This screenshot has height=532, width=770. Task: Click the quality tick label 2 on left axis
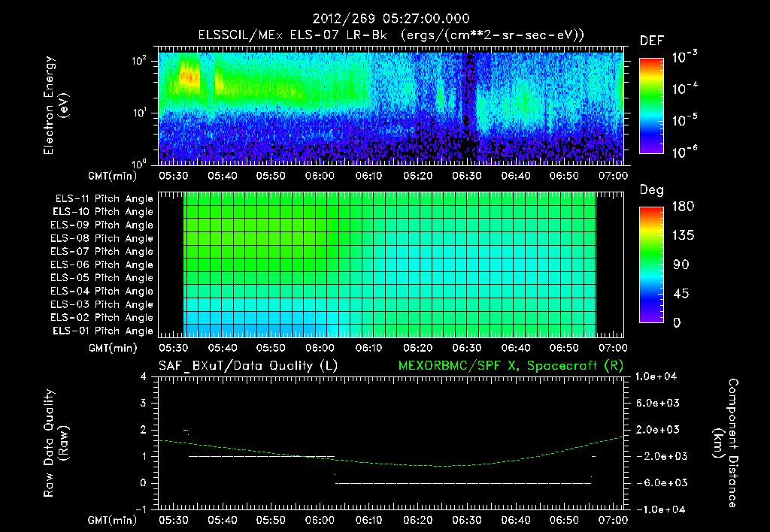point(144,429)
